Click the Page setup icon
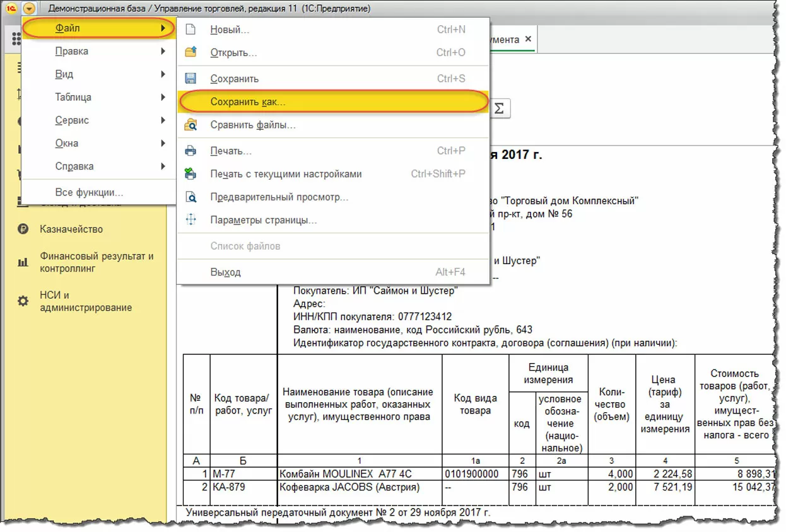The image size is (786, 532). coord(191,220)
